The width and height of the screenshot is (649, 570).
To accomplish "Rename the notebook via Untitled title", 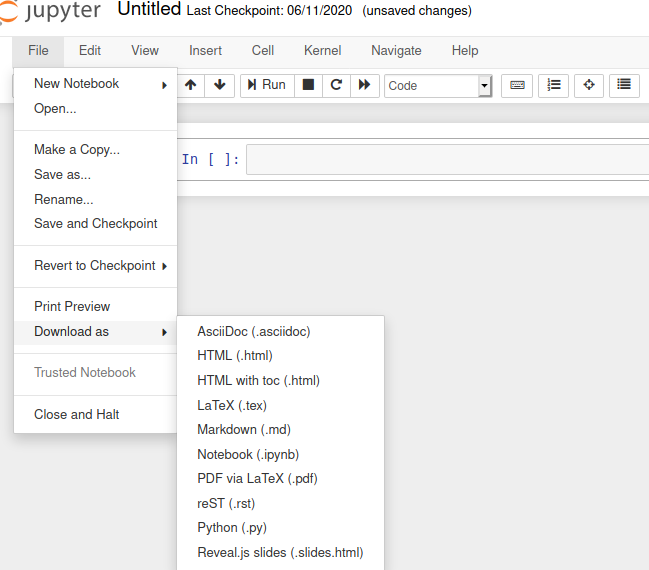I will point(149,9).
